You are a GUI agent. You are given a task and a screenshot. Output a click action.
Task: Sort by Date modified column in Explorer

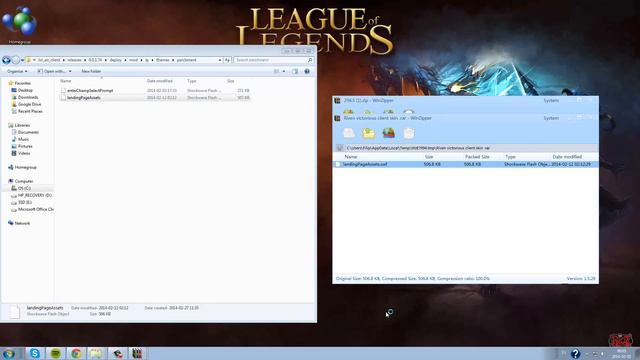[x=160, y=81]
